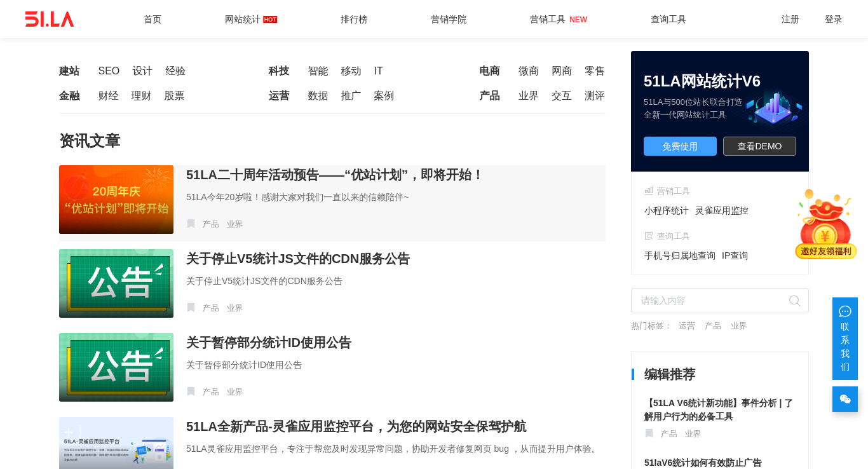Screen dimensions: 868x469
Task: Click the 查看DEMO button
Action: 759,146
